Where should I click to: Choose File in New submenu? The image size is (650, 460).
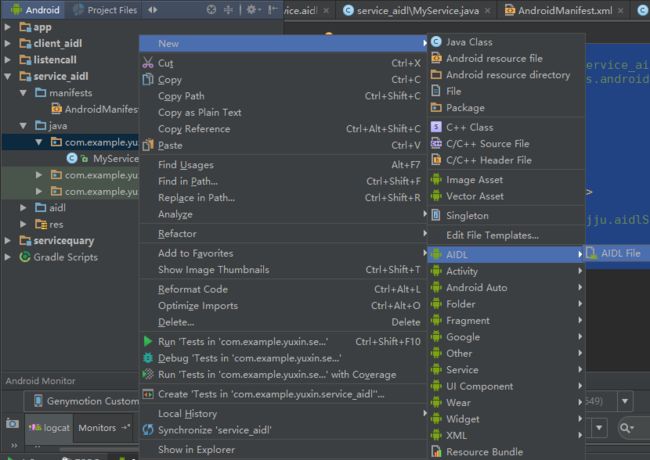[x=506, y=91]
